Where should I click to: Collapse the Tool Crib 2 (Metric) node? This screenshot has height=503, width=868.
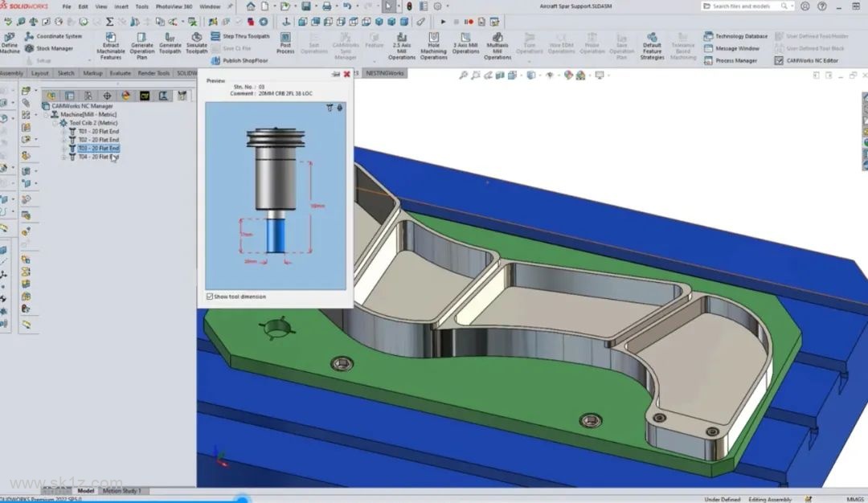tap(55, 123)
